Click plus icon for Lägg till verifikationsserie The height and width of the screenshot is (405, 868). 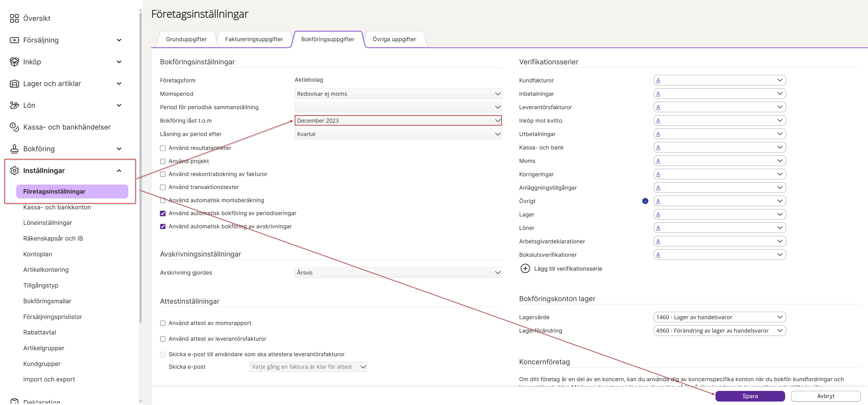525,268
